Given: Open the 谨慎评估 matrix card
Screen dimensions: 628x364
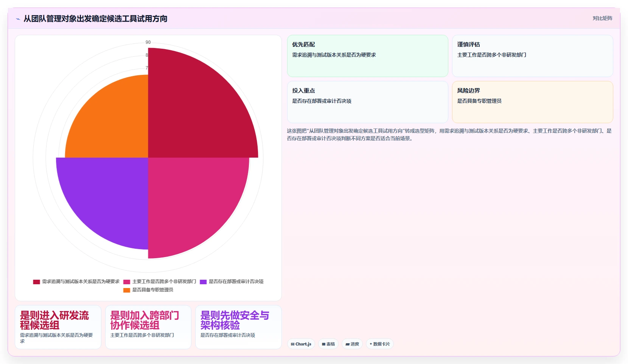Looking at the screenshot, I should click(533, 56).
